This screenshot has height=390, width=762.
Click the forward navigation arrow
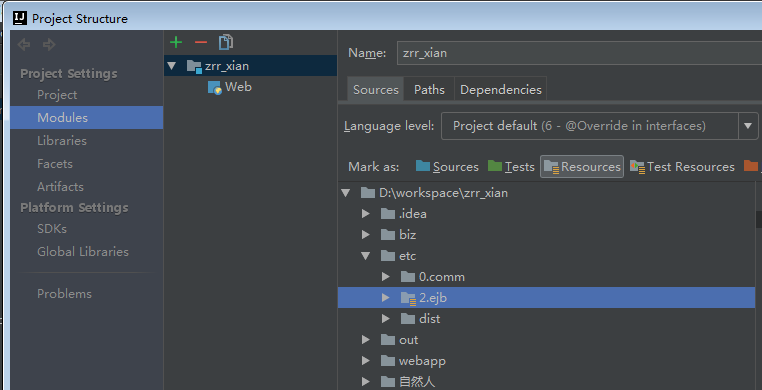(x=49, y=45)
